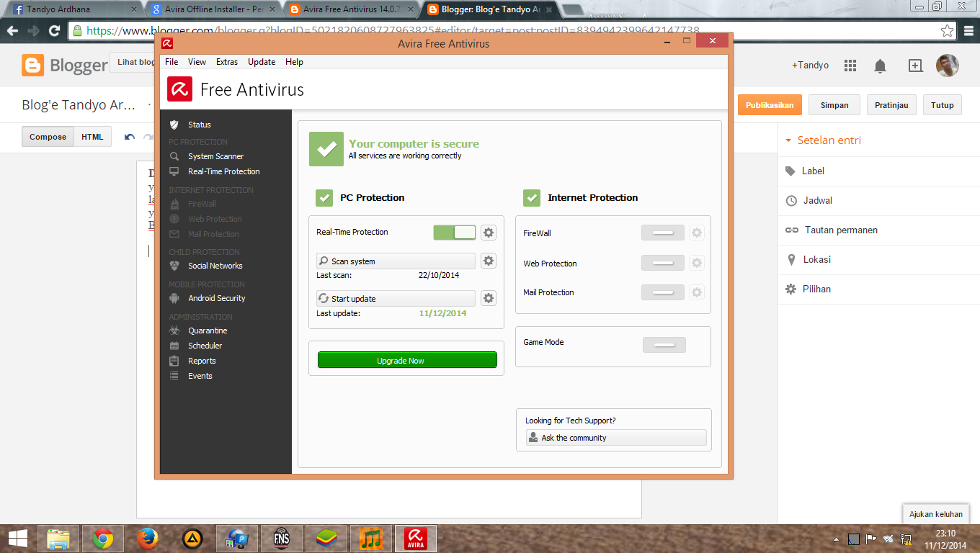Open the music player taskbar icon
Viewport: 980px width, 553px height.
[x=371, y=538]
